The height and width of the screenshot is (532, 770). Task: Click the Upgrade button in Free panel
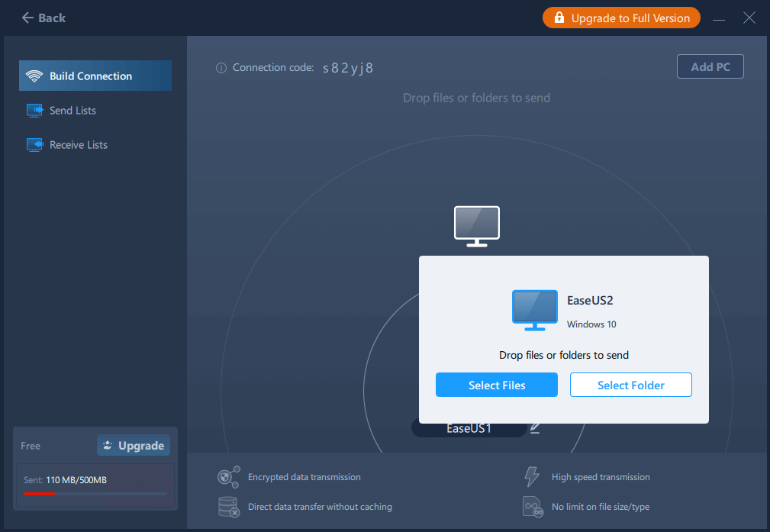point(134,445)
